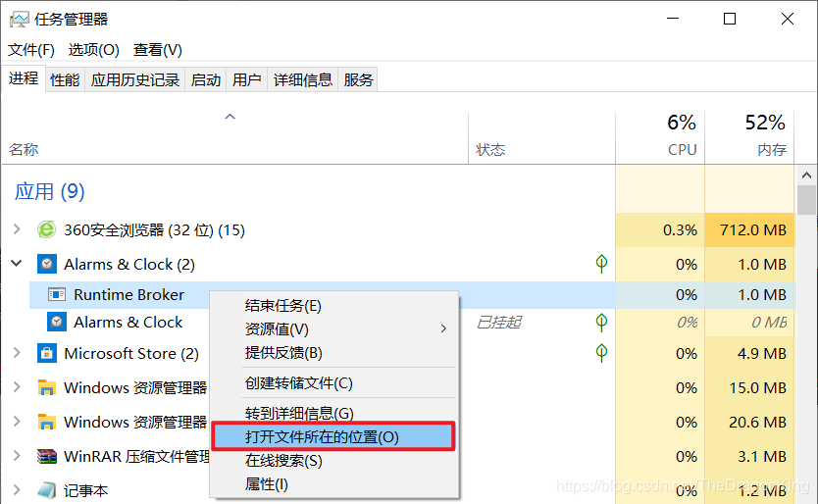Click the vertical scrollbar thumb
Image resolution: width=818 pixels, height=504 pixels.
[806, 200]
